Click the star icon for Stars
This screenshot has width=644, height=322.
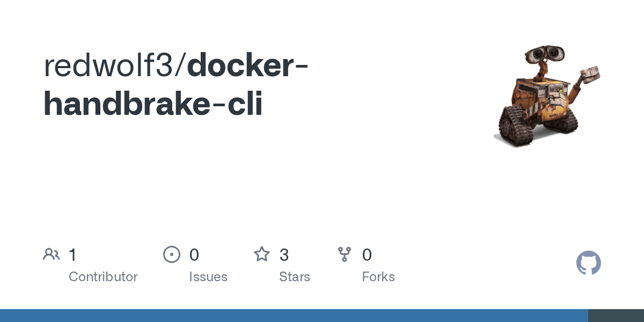point(262,254)
